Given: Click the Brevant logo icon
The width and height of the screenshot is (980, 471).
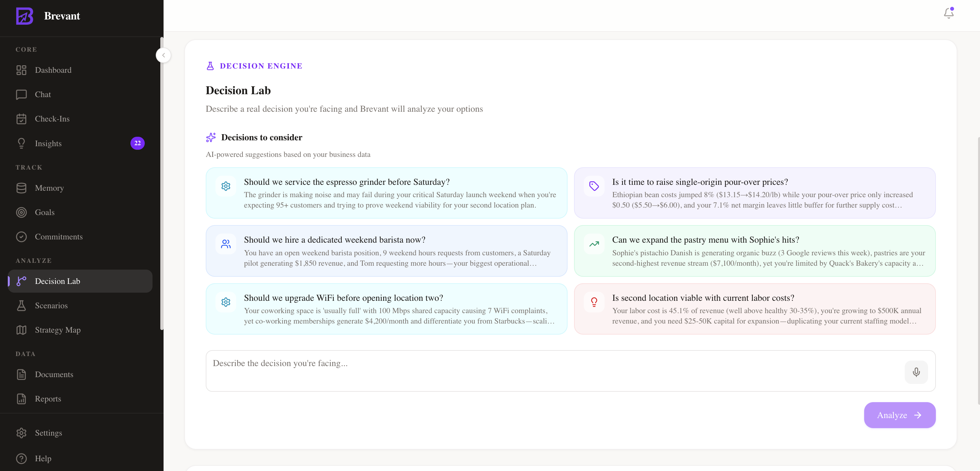Looking at the screenshot, I should click(x=24, y=16).
